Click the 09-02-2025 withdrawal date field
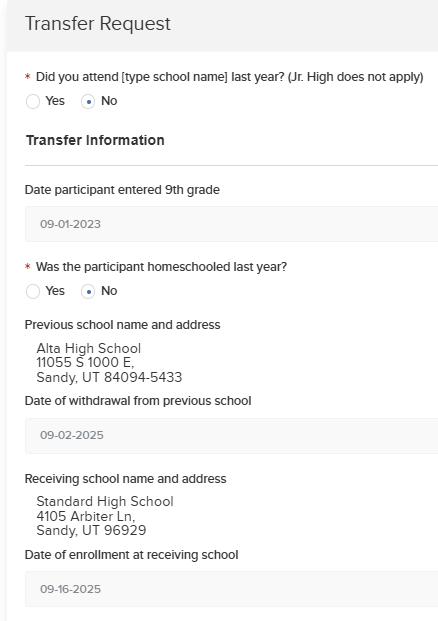 click(x=231, y=435)
